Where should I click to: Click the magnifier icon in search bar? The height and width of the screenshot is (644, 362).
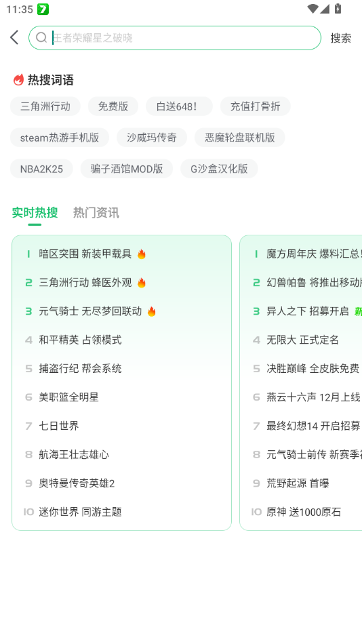[42, 38]
